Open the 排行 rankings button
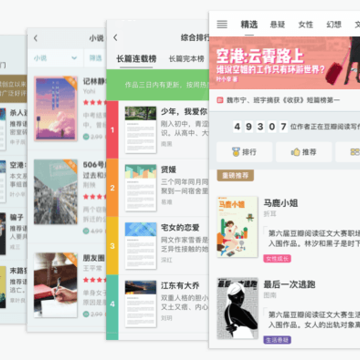Image resolution: width=360 pixels, height=360 pixels. tap(244, 152)
